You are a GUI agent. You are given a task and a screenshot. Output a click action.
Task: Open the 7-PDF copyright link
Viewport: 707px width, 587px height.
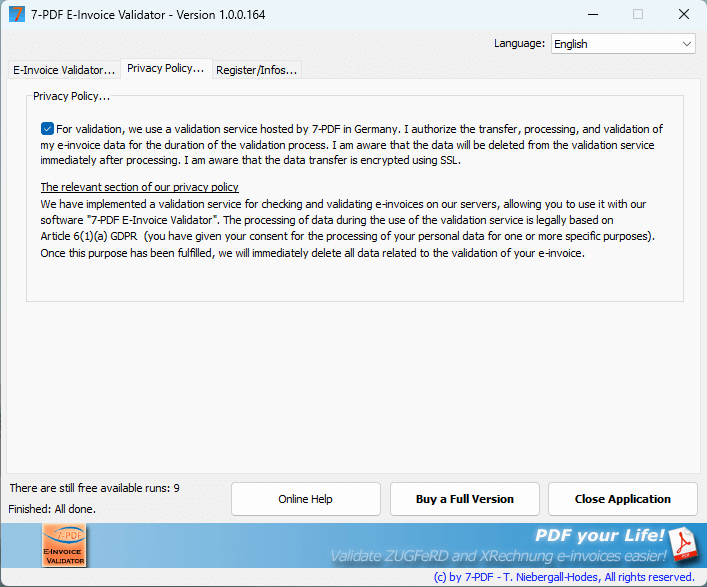[564, 577]
